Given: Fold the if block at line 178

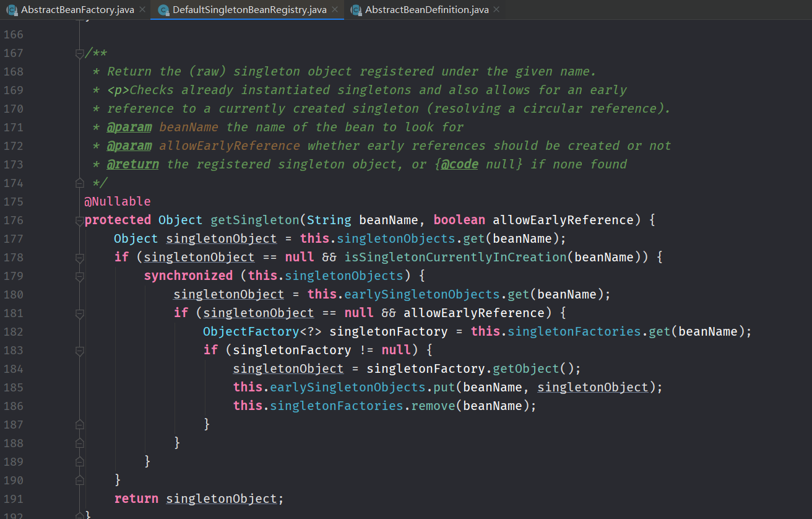Looking at the screenshot, I should click(79, 258).
